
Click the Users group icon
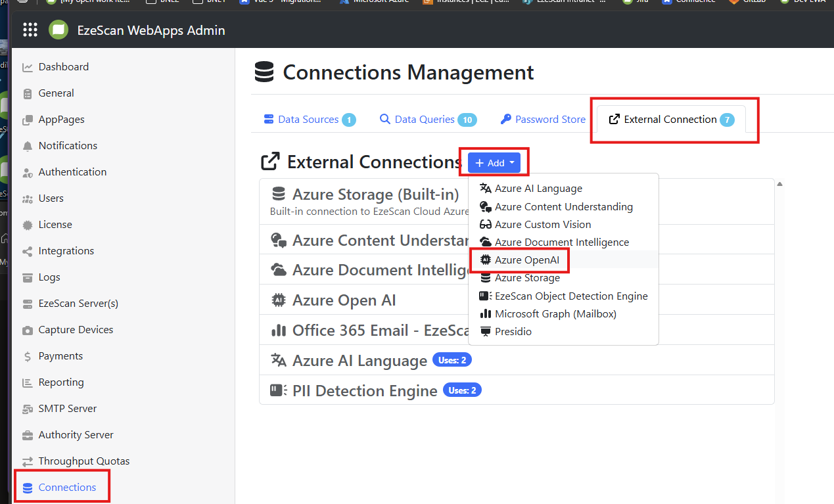tap(28, 198)
